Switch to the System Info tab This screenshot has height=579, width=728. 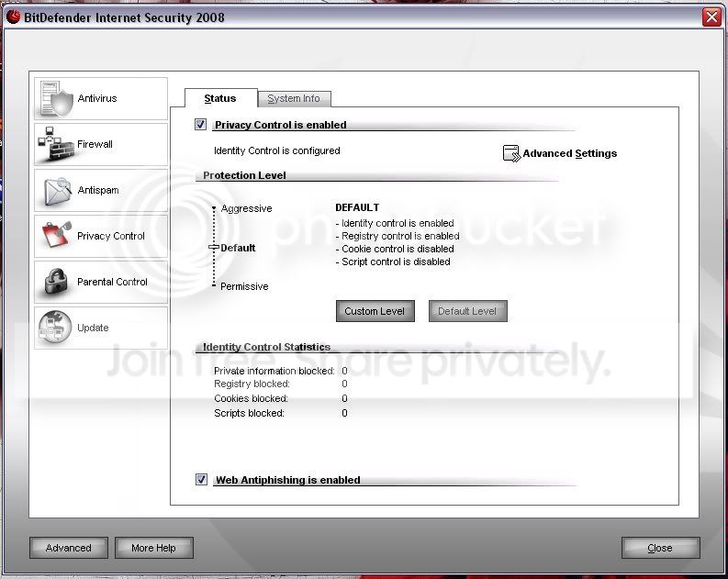pos(294,99)
